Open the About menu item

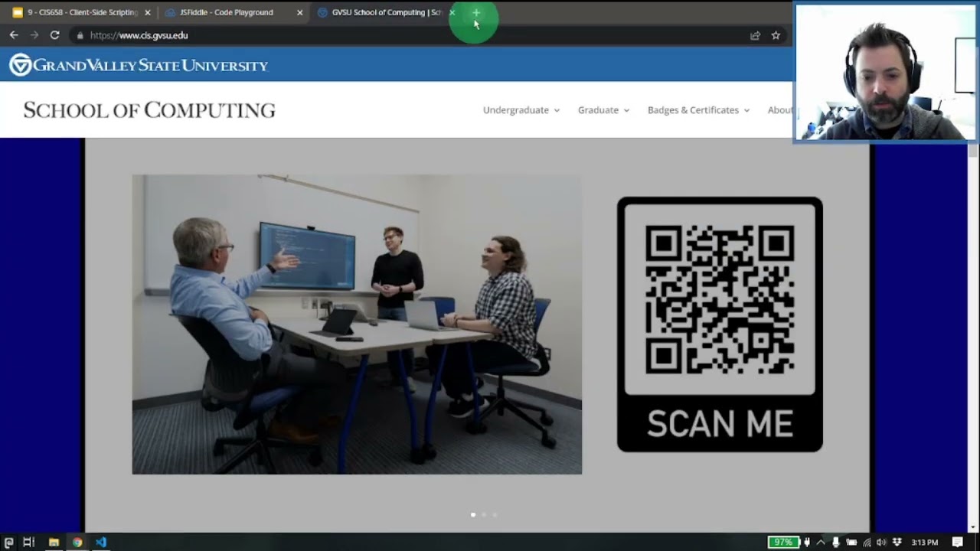[x=780, y=110]
